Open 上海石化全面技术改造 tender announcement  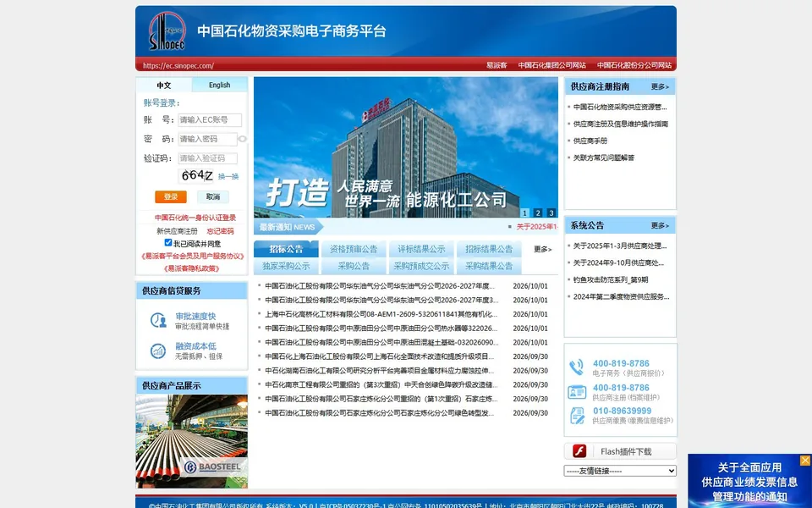(380, 356)
